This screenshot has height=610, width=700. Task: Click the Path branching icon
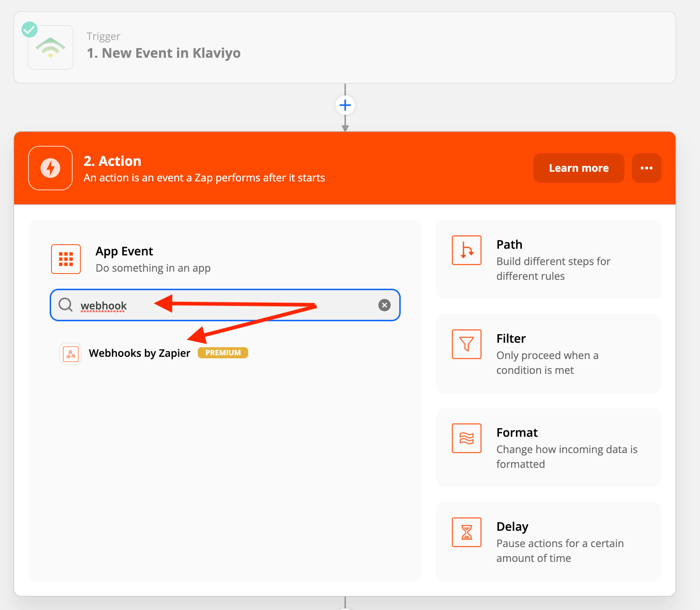[x=467, y=250]
